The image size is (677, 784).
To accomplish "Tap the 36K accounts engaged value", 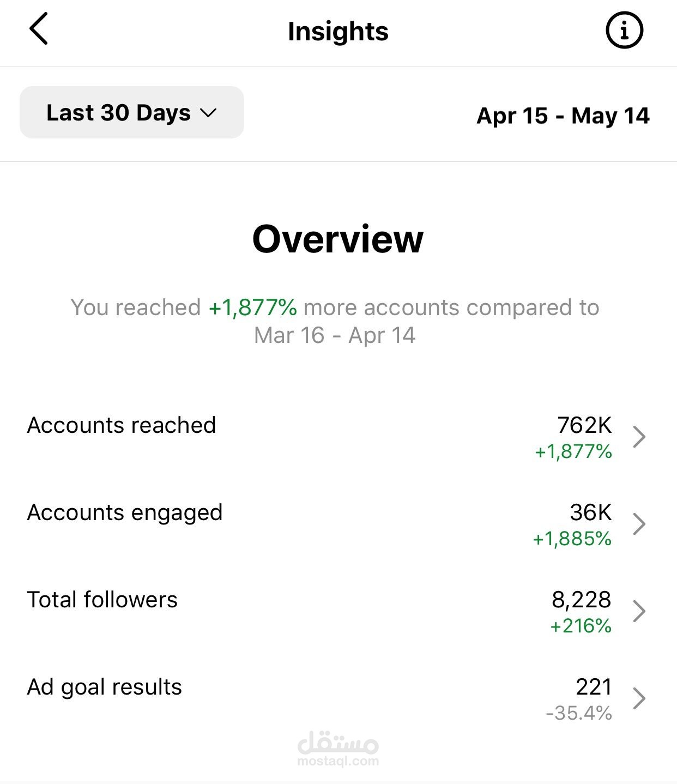I will pyautogui.click(x=591, y=512).
